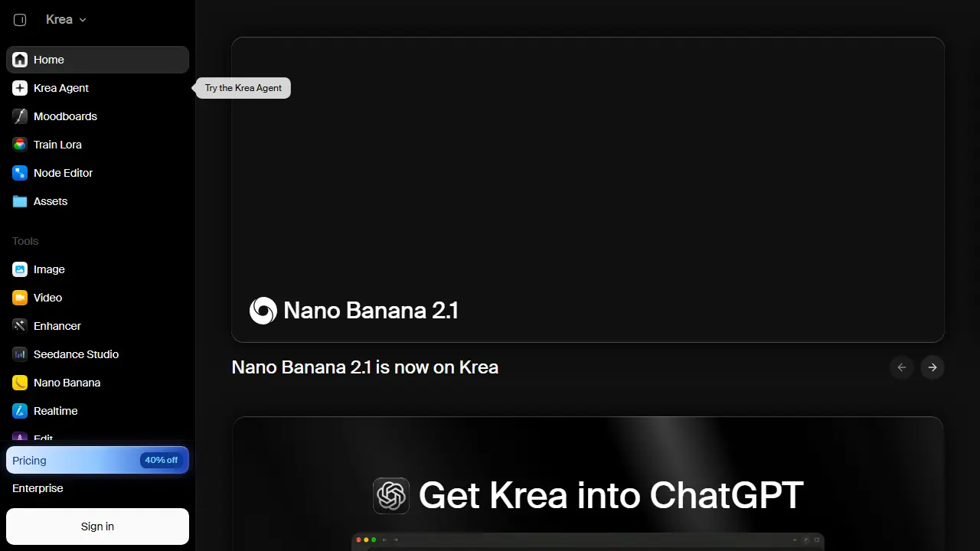Select the Train Lora colorful icon
The image size is (980, 551).
tap(20, 145)
